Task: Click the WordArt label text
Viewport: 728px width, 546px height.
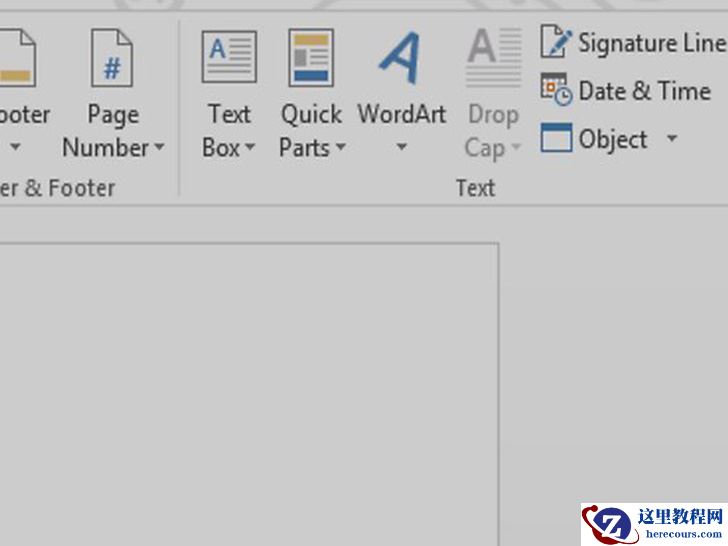Action: 402,114
